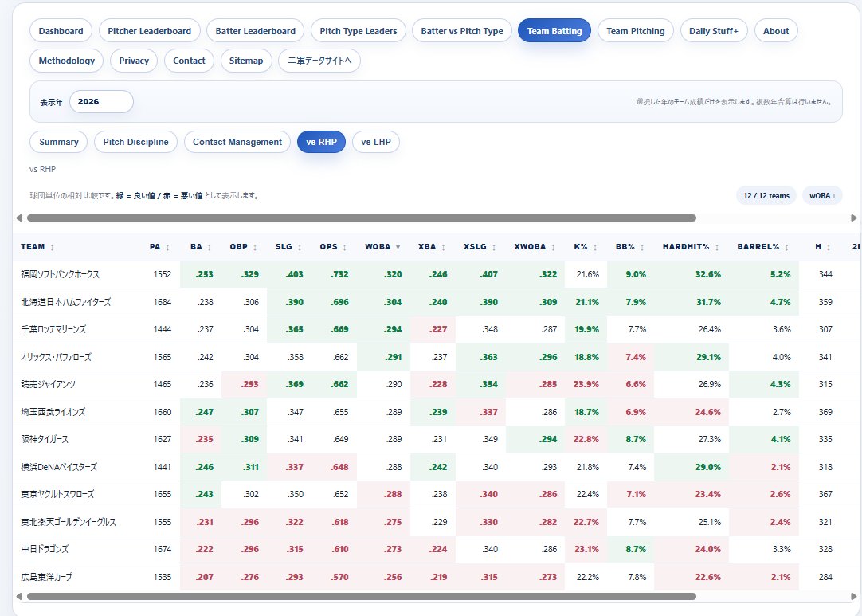
Task: Toggle WOBA descending sort arrow
Action: click(398, 248)
